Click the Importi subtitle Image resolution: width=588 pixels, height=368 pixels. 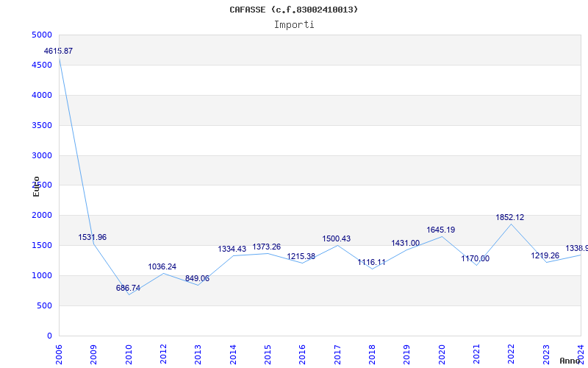(x=294, y=25)
